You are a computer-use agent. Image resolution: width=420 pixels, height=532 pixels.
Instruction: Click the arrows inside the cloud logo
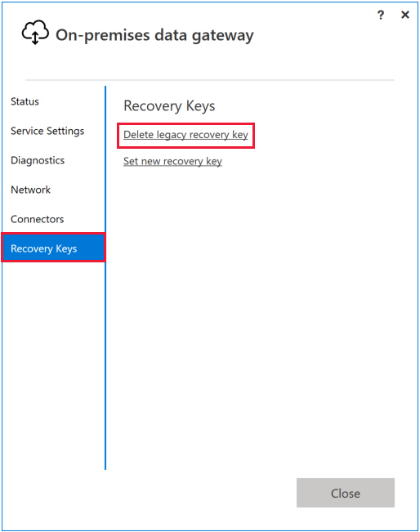tap(35, 38)
